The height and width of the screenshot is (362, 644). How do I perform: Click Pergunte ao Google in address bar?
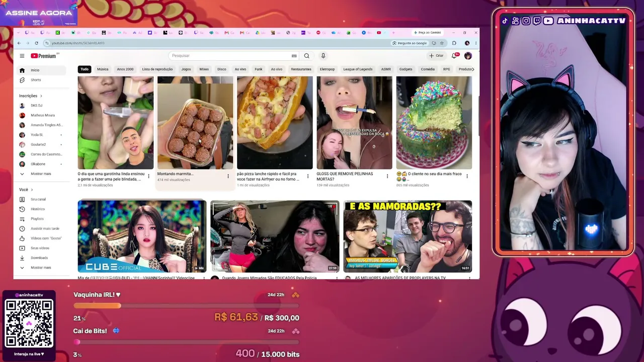[409, 43]
